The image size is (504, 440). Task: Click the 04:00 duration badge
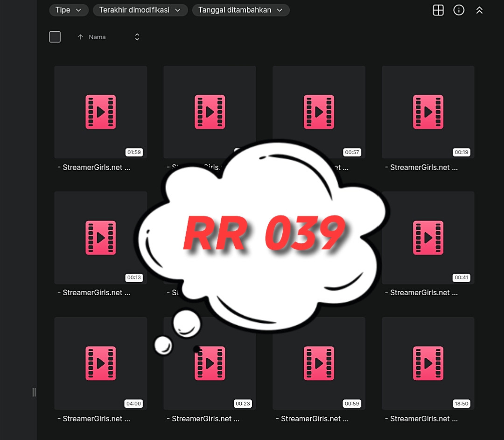tap(134, 404)
